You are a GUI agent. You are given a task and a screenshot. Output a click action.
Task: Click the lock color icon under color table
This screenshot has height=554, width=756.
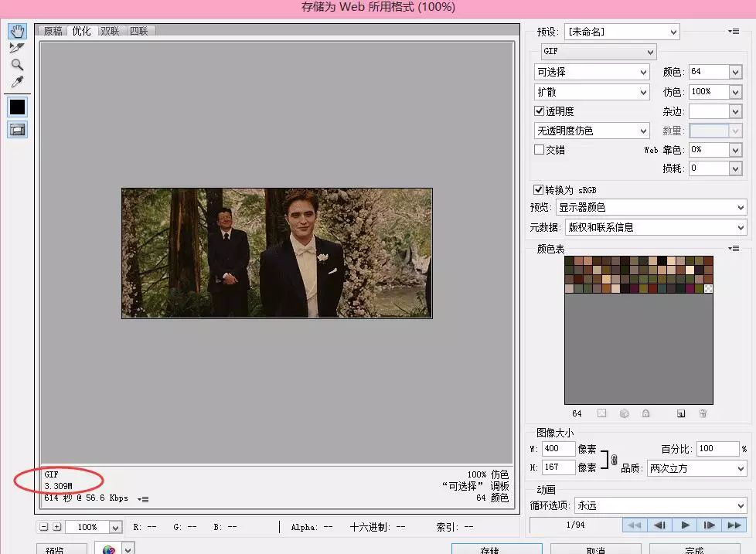pyautogui.click(x=645, y=413)
